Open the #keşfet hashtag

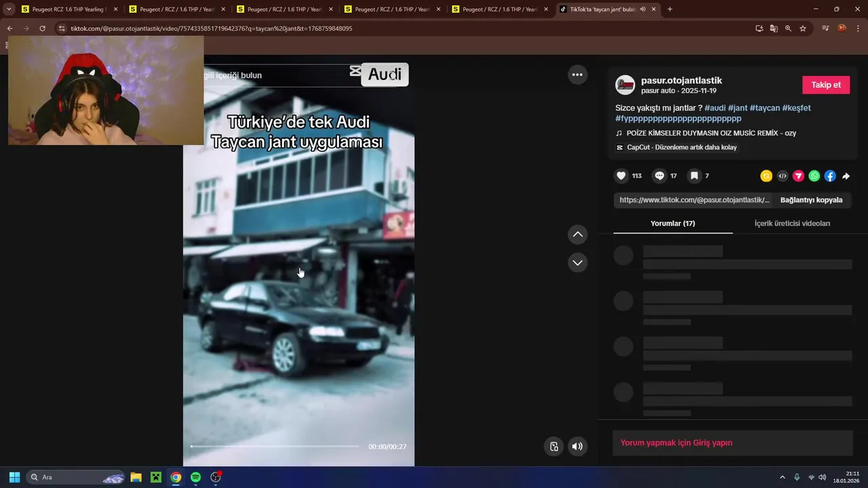click(796, 108)
